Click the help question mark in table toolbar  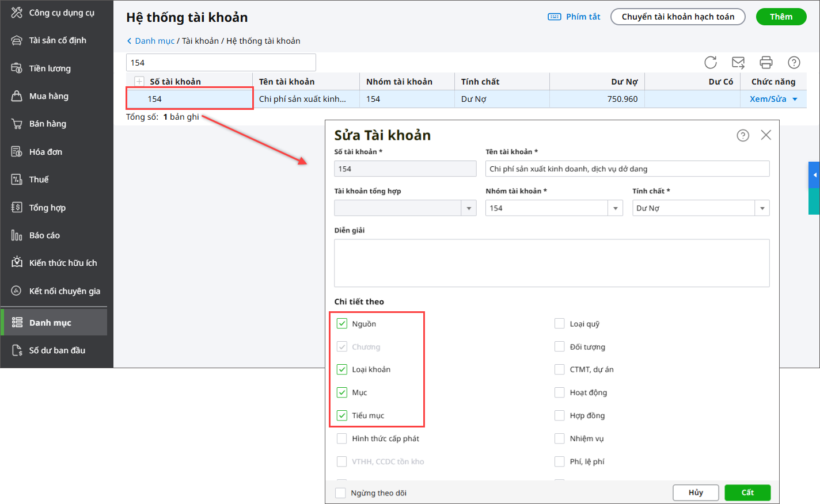click(x=794, y=62)
